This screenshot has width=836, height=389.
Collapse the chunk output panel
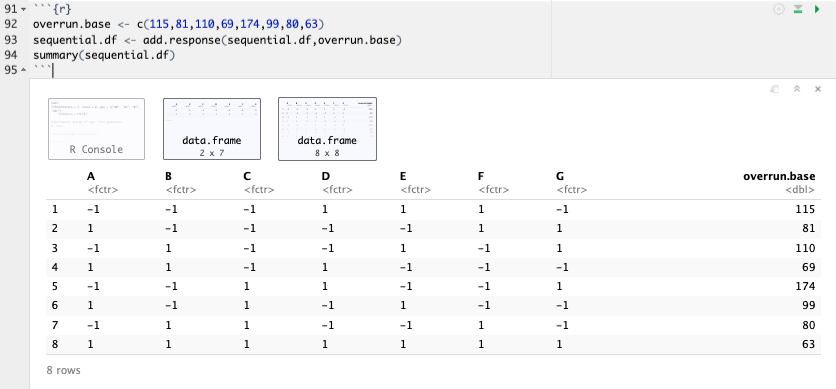(x=797, y=89)
